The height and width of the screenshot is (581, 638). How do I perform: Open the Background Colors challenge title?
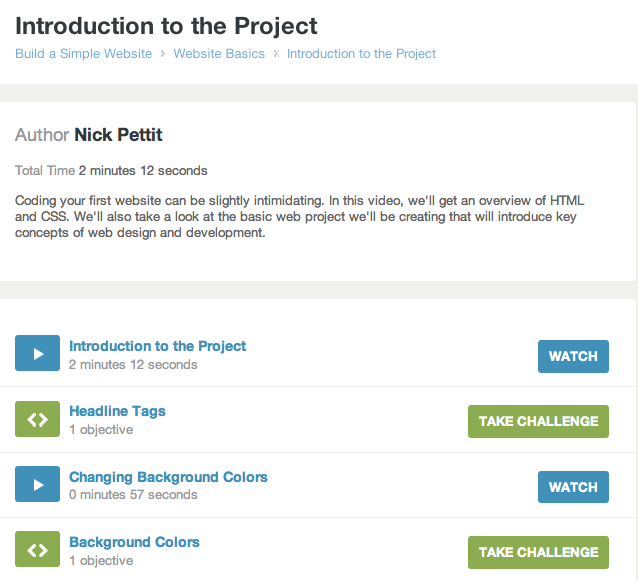(x=134, y=542)
